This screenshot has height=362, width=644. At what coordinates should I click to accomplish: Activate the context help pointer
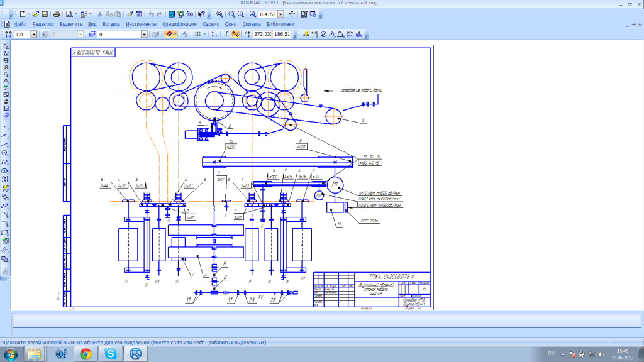click(x=201, y=14)
